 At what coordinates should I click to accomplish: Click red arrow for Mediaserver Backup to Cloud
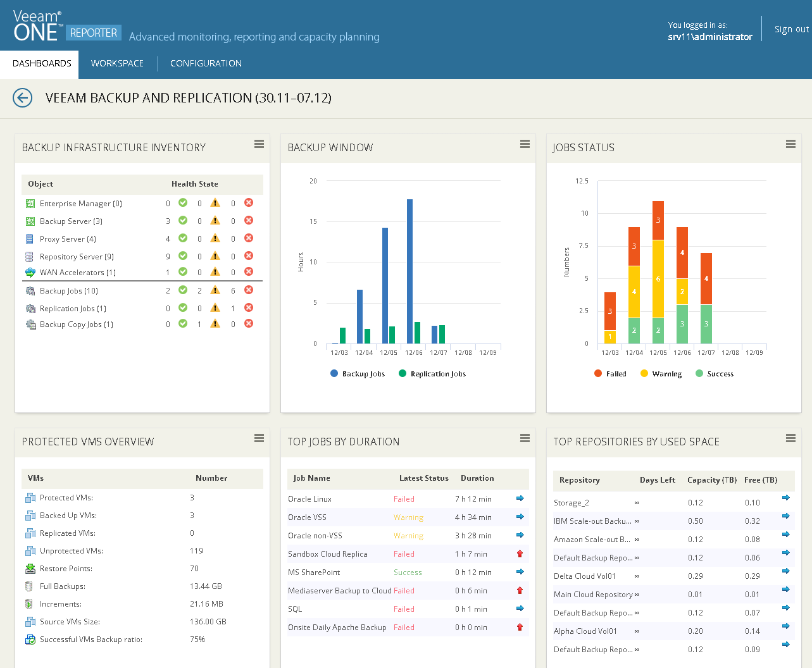tap(520, 590)
